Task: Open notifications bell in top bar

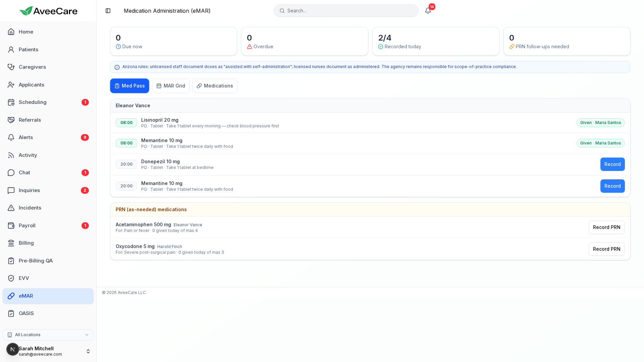Action: [x=428, y=11]
